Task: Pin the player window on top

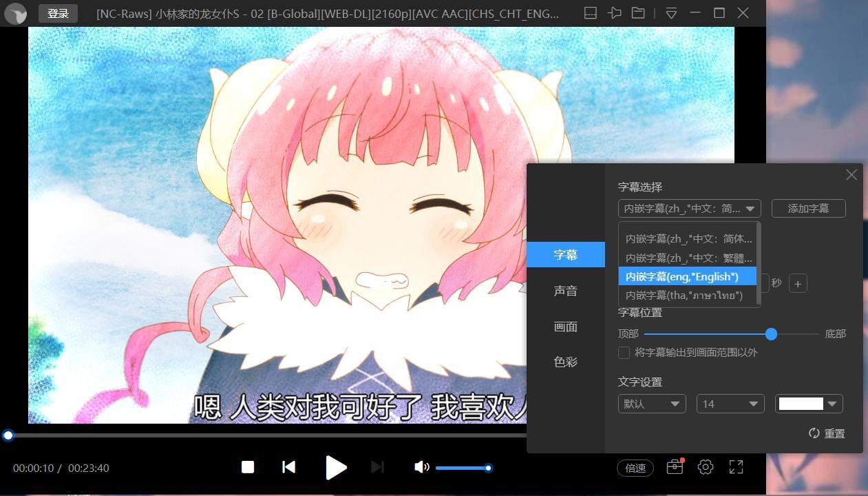Action: [614, 13]
